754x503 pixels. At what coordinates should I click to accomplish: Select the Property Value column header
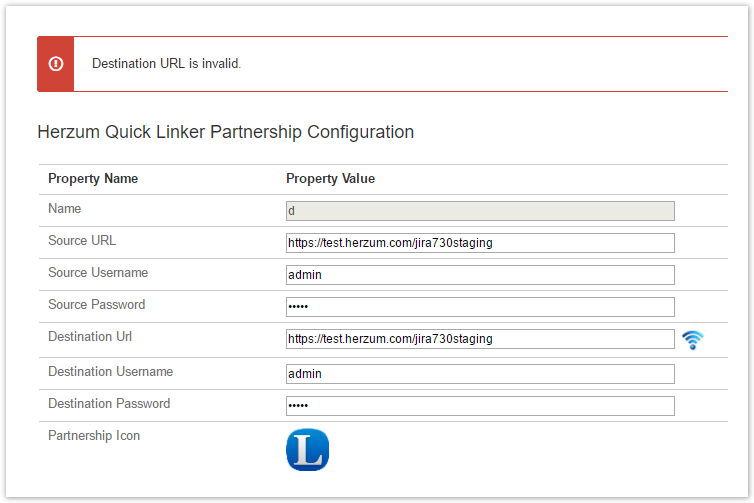[x=330, y=179]
